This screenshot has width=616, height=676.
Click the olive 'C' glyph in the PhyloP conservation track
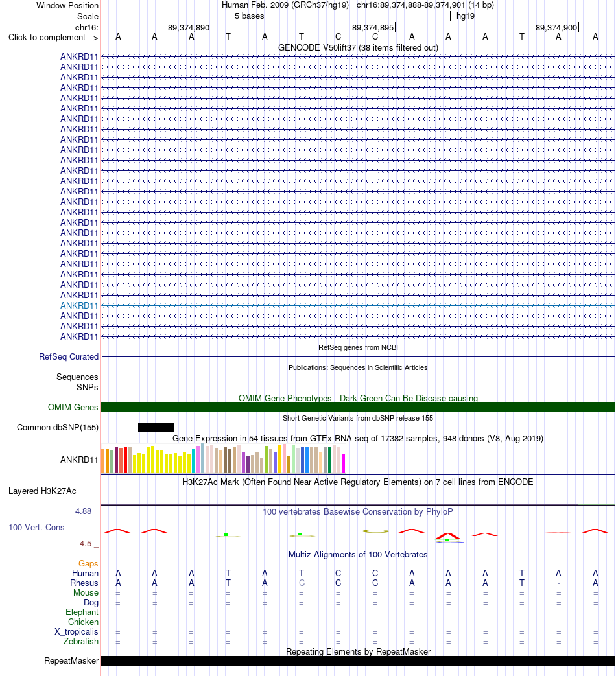click(x=375, y=531)
